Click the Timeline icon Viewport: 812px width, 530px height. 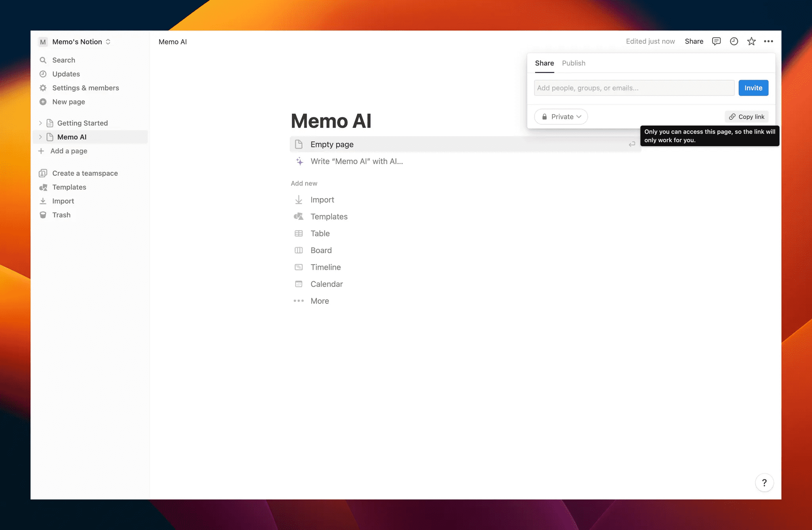tap(299, 267)
